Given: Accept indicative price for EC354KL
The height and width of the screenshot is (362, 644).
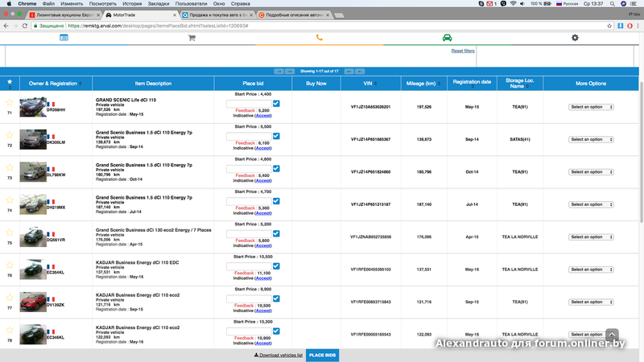Looking at the screenshot, I should (263, 278).
